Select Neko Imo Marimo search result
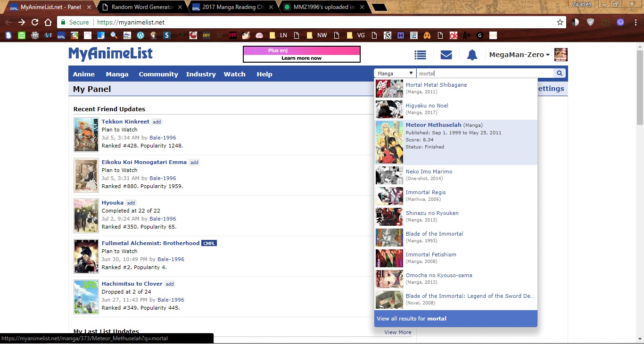 (x=456, y=175)
